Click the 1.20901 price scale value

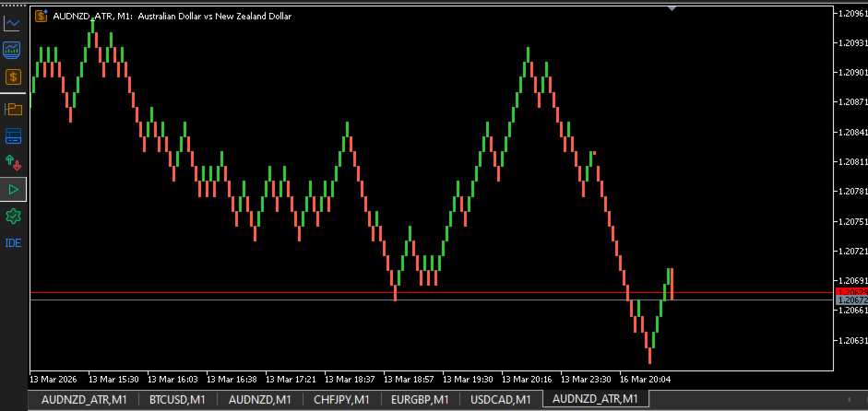coord(853,73)
